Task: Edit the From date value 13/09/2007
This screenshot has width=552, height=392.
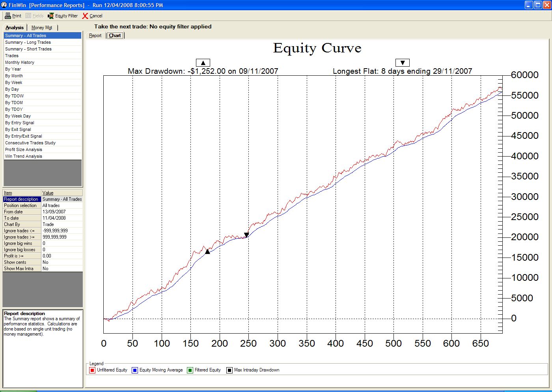Action: click(62, 212)
